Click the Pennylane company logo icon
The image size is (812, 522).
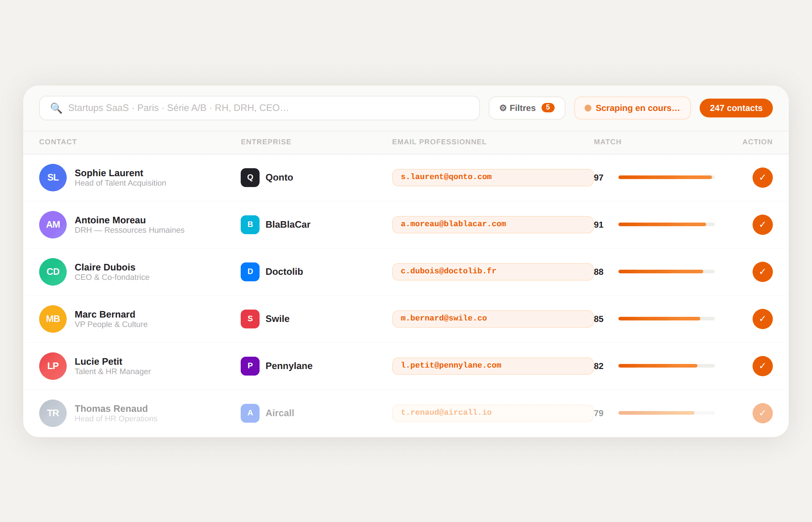(250, 366)
